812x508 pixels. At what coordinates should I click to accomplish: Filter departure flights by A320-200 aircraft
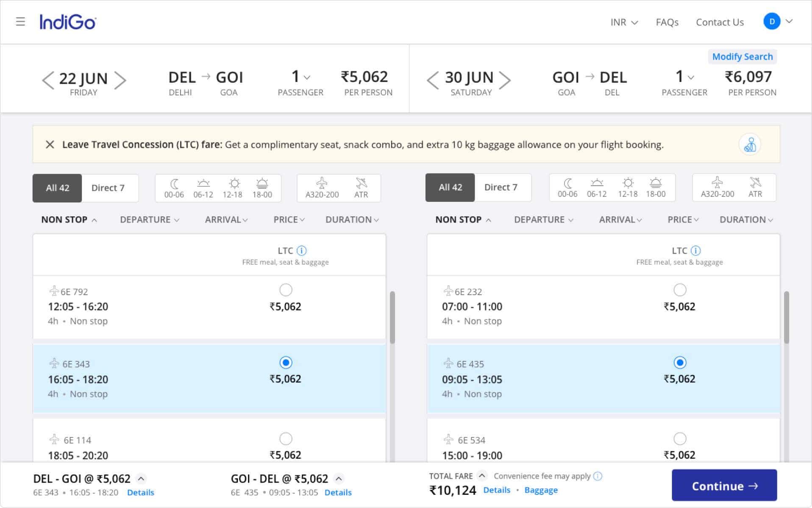(x=322, y=188)
